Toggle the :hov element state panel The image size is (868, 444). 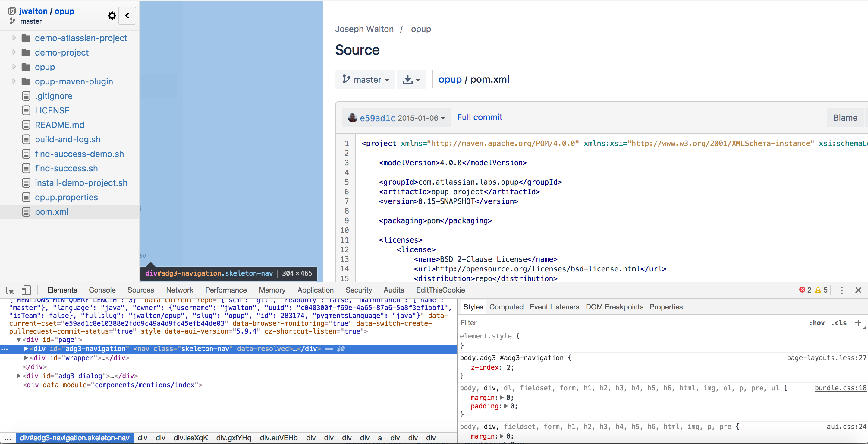click(x=817, y=323)
